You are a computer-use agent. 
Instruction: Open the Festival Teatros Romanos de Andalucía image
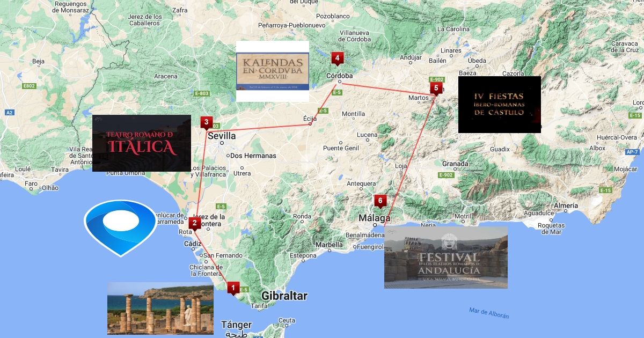tap(445, 258)
